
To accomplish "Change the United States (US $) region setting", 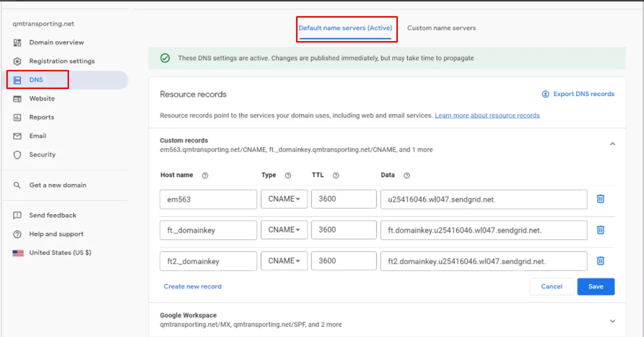I will [60, 253].
